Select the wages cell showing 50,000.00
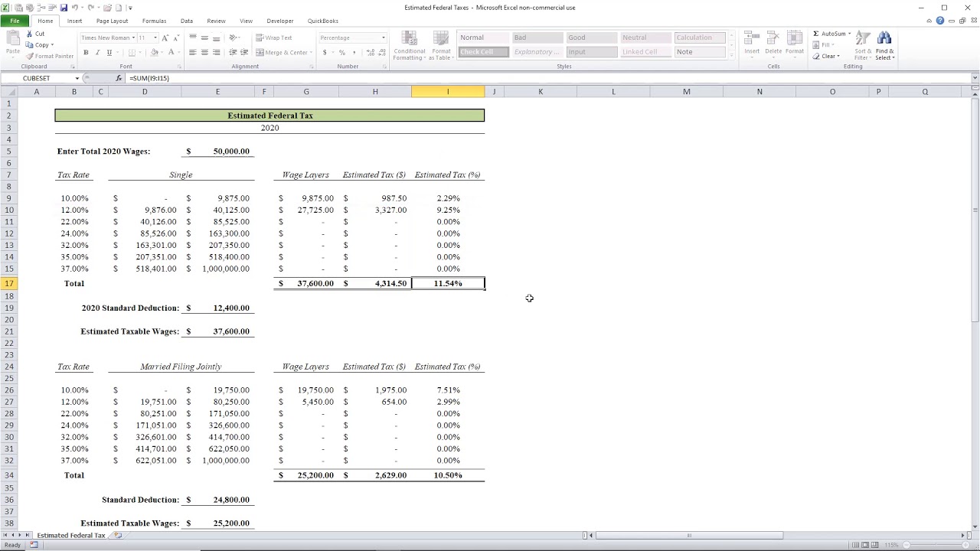This screenshot has height=551, width=980. [x=217, y=152]
